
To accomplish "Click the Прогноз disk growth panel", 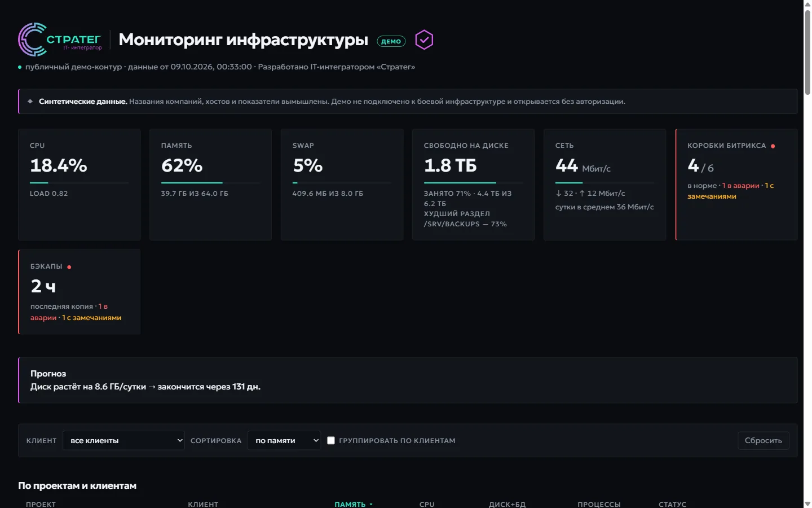I will pyautogui.click(x=408, y=380).
